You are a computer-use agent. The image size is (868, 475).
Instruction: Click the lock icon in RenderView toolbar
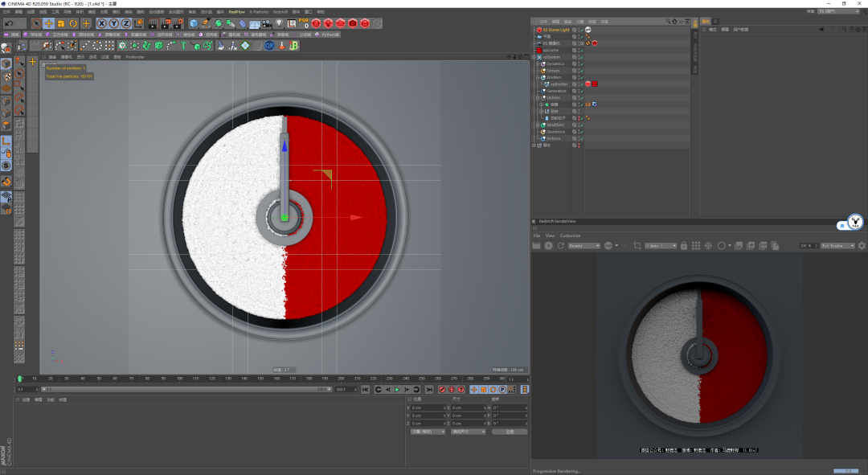[x=684, y=245]
